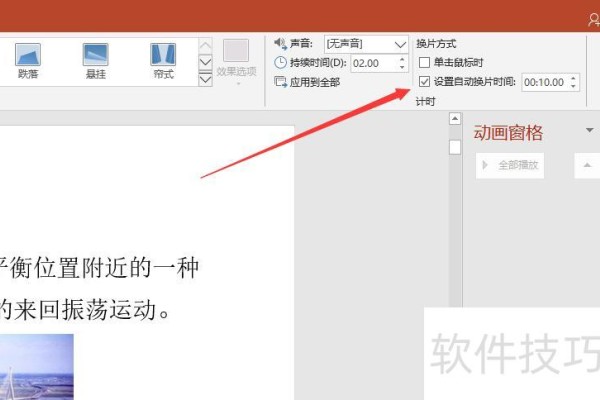Screen dimensions: 600x400
Task: Select the 悬挂 transition effect
Action: click(96, 61)
